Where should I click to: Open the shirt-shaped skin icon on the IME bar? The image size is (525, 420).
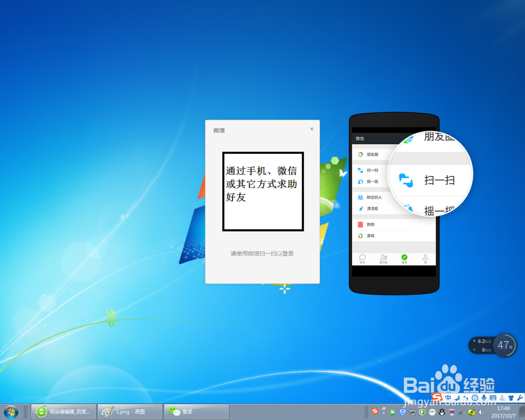511,398
